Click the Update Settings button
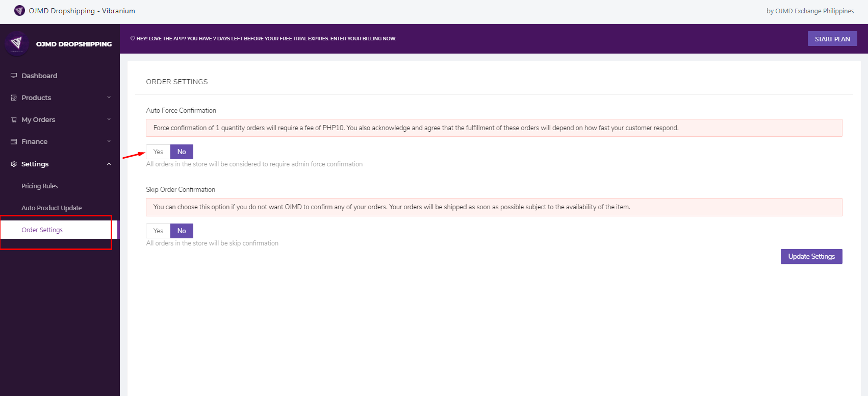The height and width of the screenshot is (396, 868). pos(811,257)
